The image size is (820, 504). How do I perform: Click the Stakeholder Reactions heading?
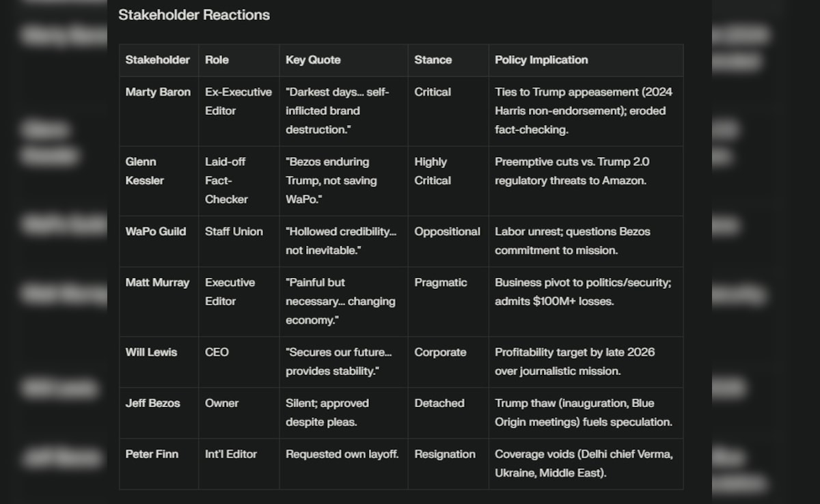(x=194, y=15)
